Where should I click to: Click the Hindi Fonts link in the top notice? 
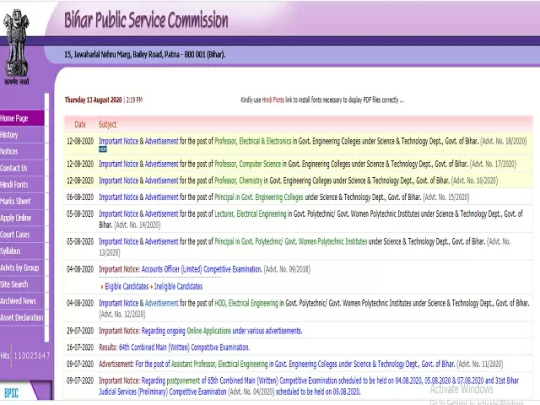273,100
